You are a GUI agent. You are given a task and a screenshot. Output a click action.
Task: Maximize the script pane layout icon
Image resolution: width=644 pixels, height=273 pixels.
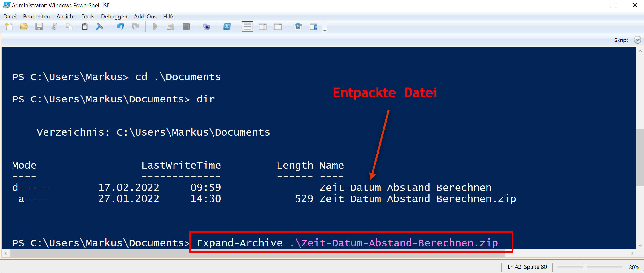click(278, 27)
